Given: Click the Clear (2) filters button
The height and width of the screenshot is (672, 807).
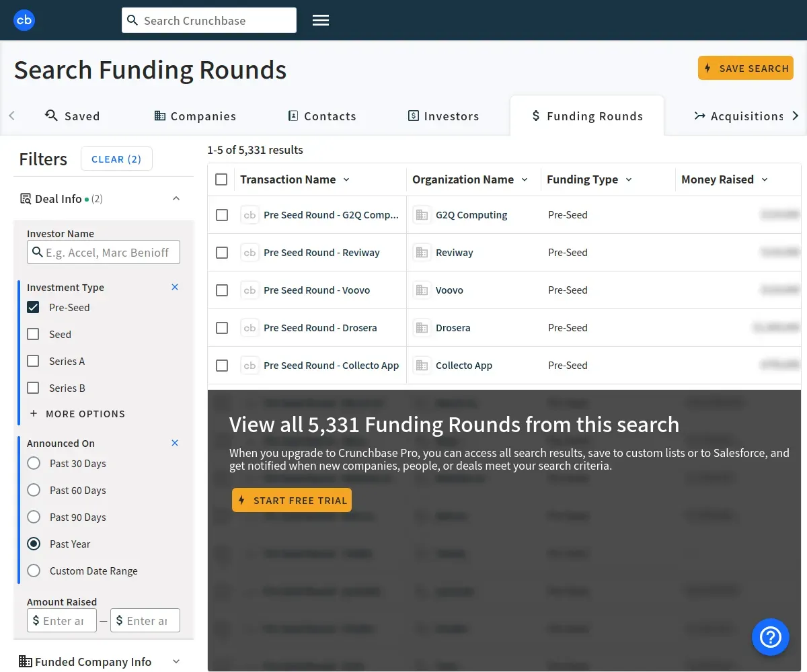Looking at the screenshot, I should (116, 159).
